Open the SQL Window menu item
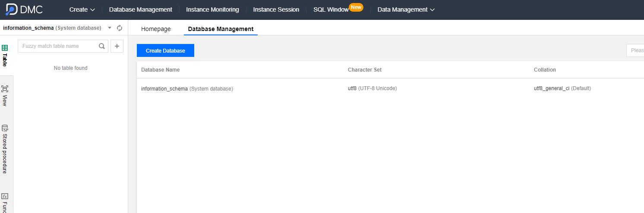The width and height of the screenshot is (644, 213). point(331,9)
